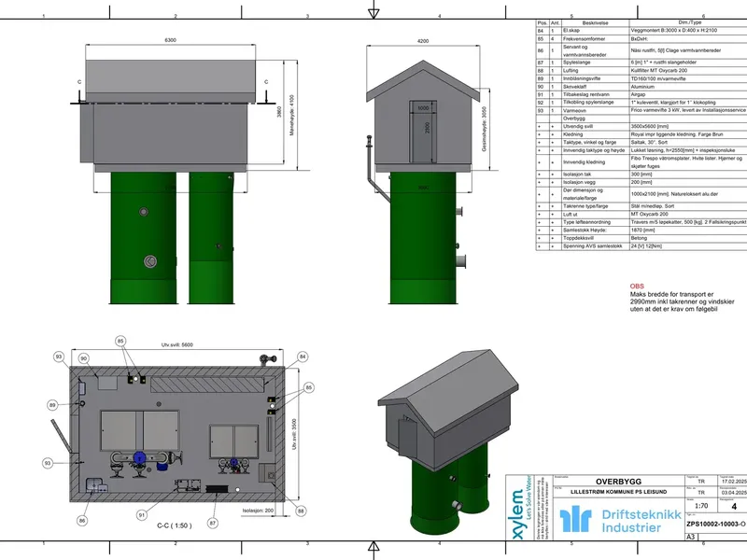
Task: Click the gable side elevation with door
Action: [423, 181]
